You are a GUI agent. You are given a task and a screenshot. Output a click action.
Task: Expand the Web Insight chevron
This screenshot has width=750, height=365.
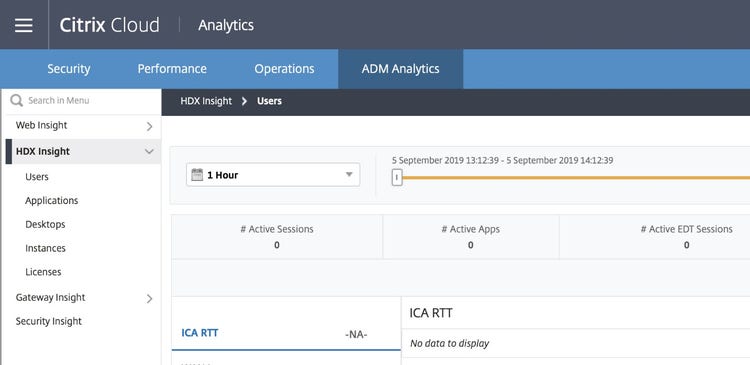[x=149, y=126]
